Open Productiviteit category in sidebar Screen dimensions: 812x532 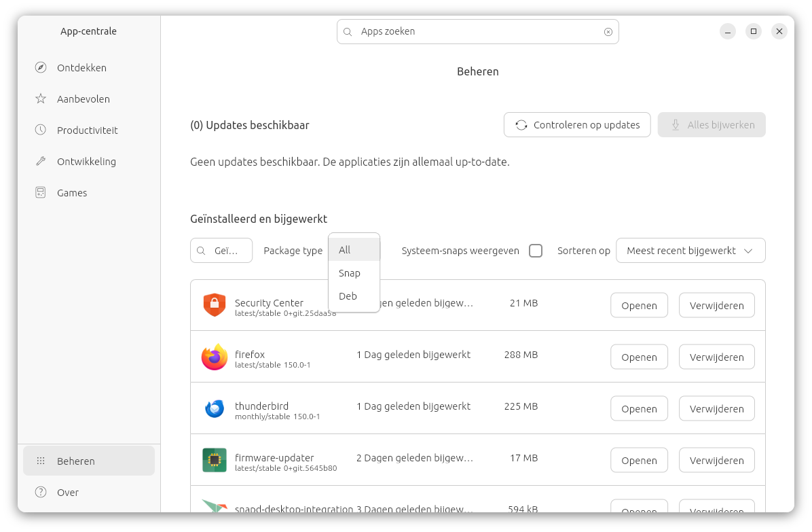click(x=87, y=130)
